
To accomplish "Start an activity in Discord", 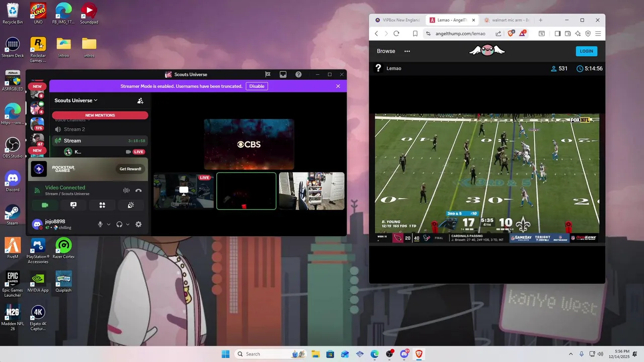I will pyautogui.click(x=102, y=205).
